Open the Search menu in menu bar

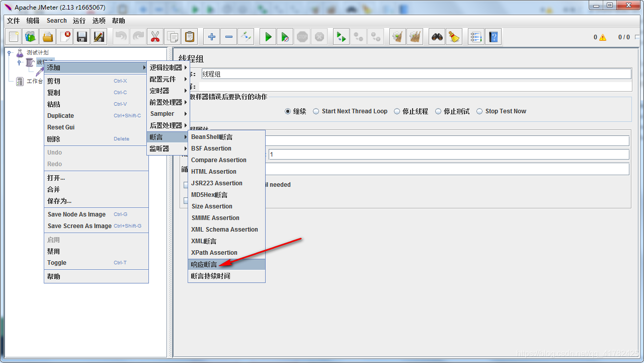57,21
